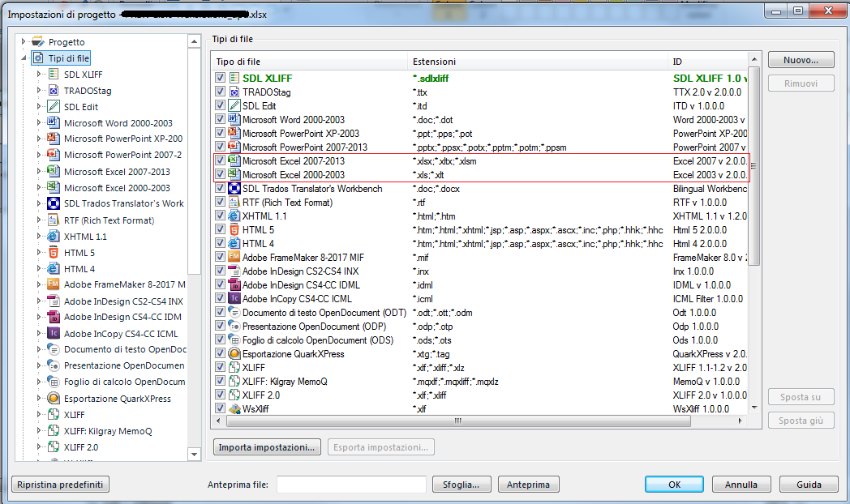Click the Esportazione QuarkXPress icon in the tree
850x504 pixels.
click(54, 399)
